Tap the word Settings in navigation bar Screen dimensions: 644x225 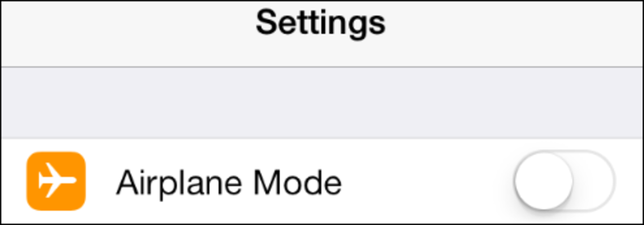click(320, 21)
